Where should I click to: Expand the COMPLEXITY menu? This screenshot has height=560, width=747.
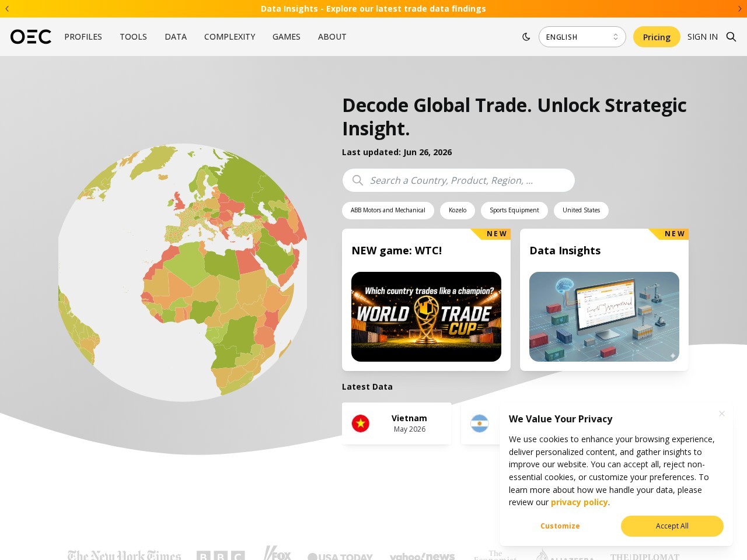pyautogui.click(x=229, y=37)
